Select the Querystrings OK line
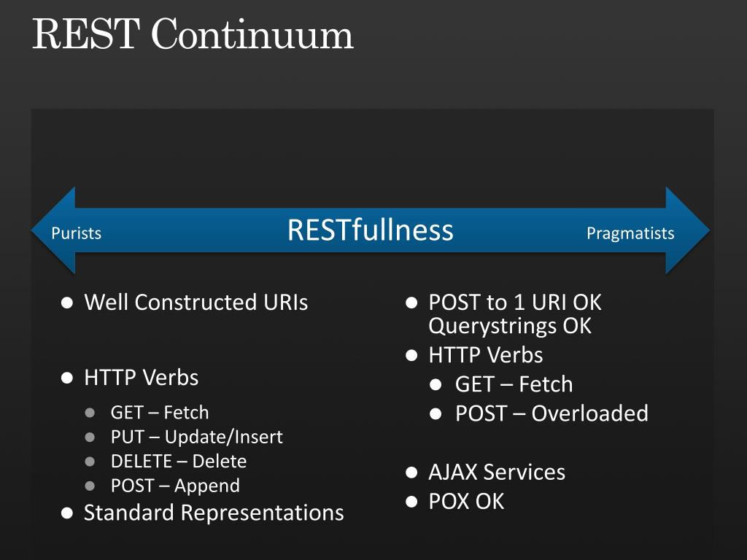The image size is (747, 560). pyautogui.click(x=510, y=326)
